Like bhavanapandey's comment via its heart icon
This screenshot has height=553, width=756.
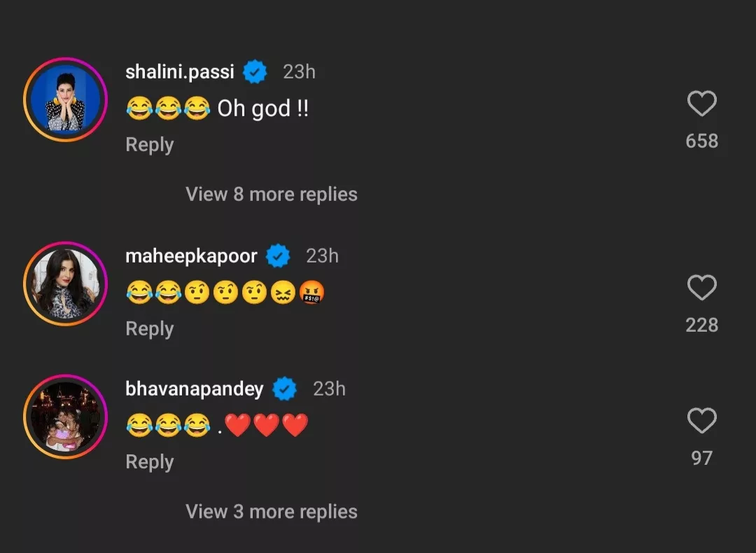[702, 420]
